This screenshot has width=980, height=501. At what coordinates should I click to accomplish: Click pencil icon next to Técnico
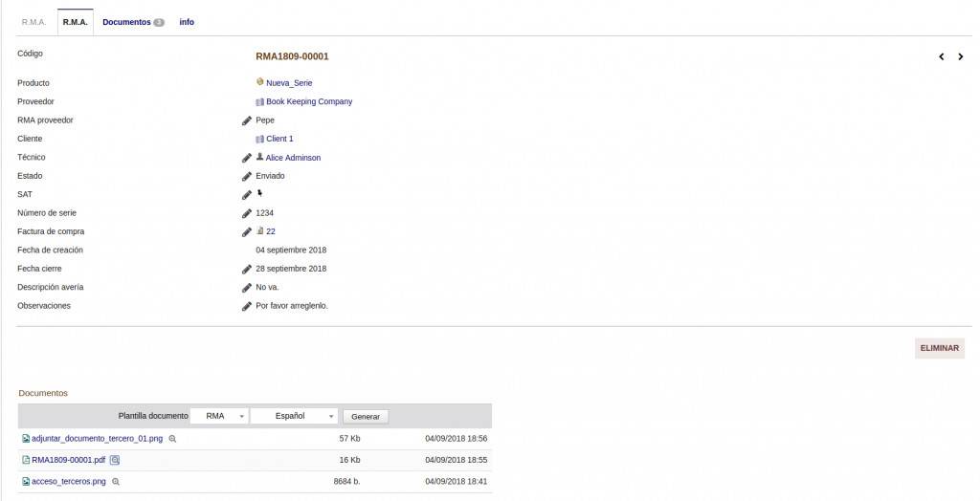(x=247, y=158)
